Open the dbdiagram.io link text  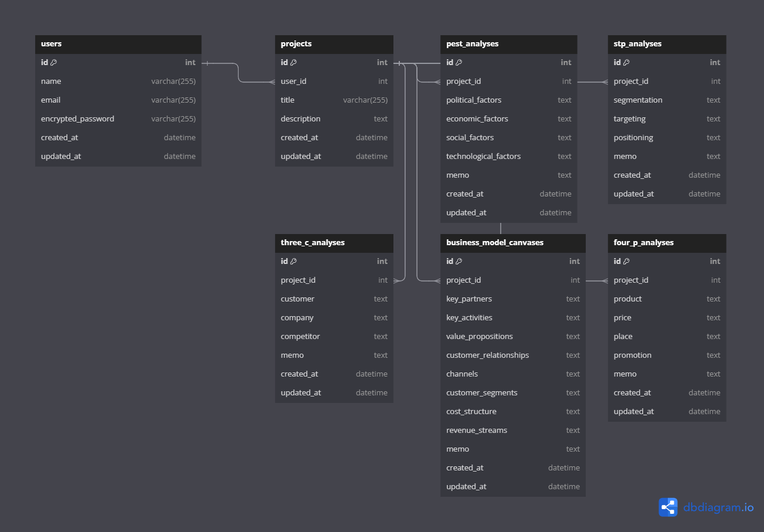[718, 507]
